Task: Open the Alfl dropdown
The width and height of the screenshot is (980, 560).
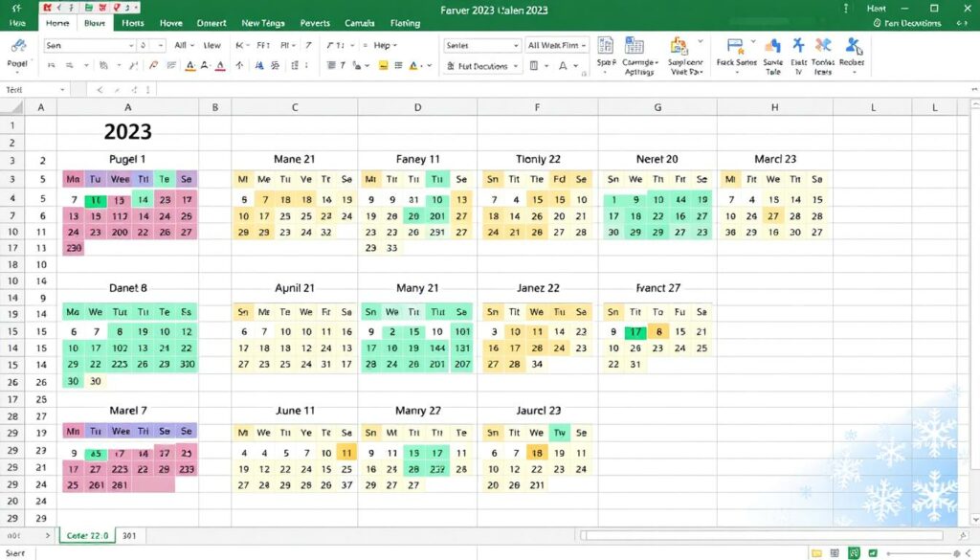Action: 184,46
